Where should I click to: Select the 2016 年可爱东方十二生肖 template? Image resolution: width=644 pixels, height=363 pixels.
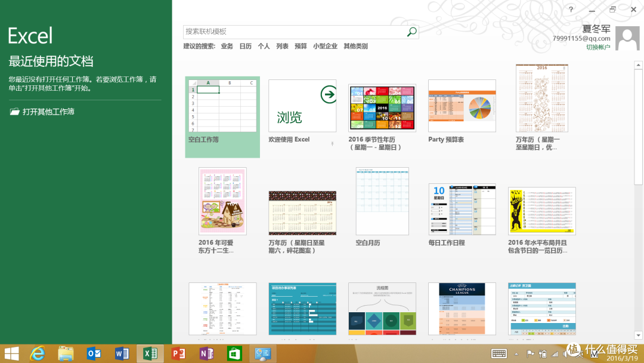tap(222, 201)
